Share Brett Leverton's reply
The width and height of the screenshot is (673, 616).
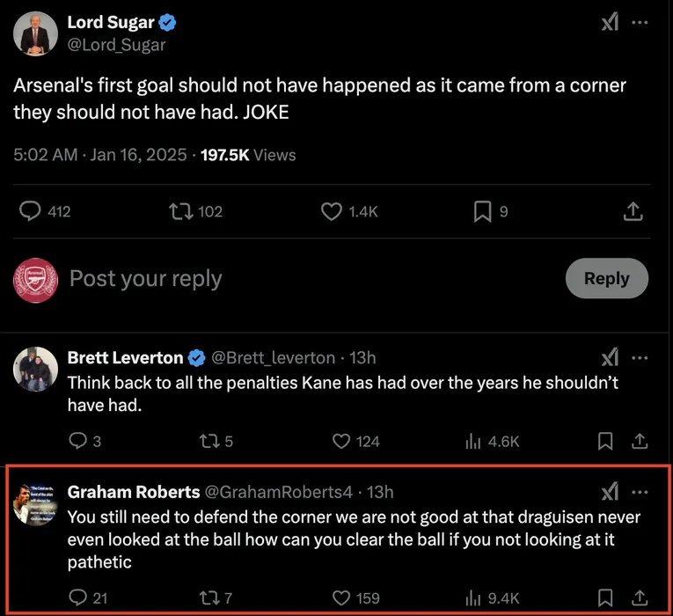click(x=640, y=441)
